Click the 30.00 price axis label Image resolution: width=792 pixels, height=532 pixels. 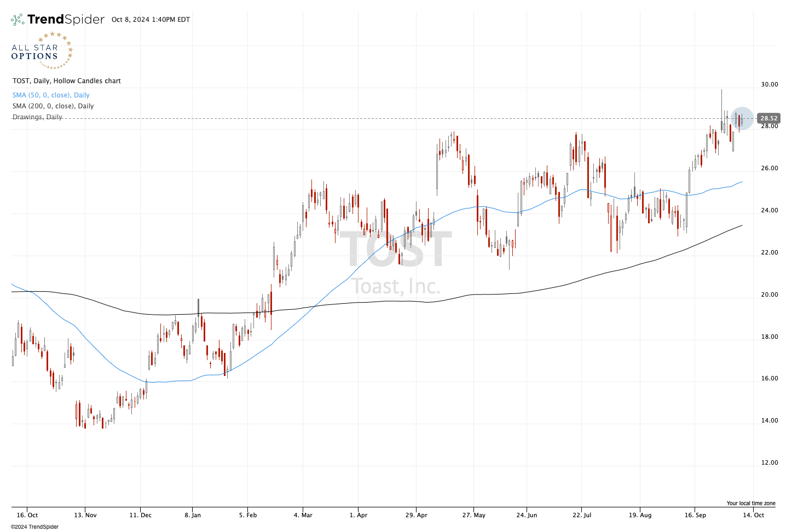pos(769,84)
